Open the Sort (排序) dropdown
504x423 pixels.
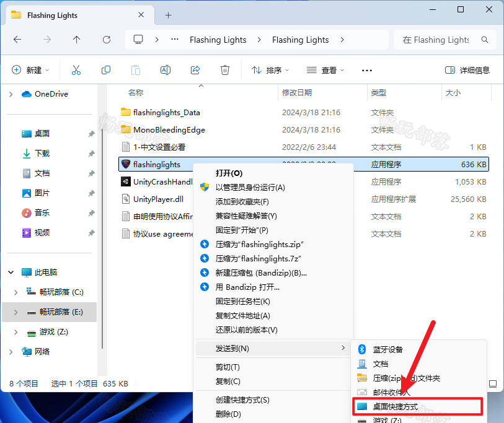[270, 70]
